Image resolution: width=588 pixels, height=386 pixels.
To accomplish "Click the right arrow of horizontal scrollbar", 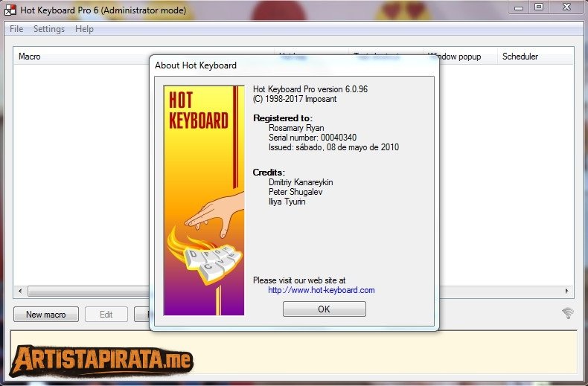I will coord(566,291).
